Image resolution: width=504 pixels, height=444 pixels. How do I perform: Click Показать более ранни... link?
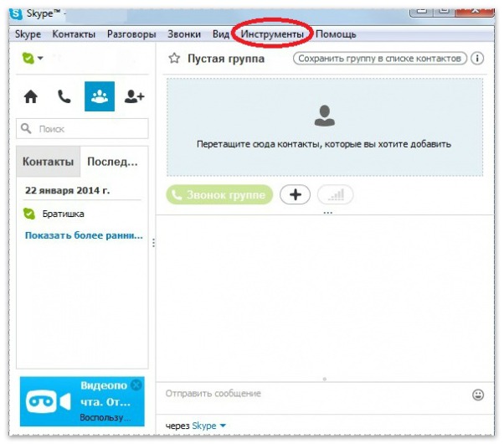(84, 235)
